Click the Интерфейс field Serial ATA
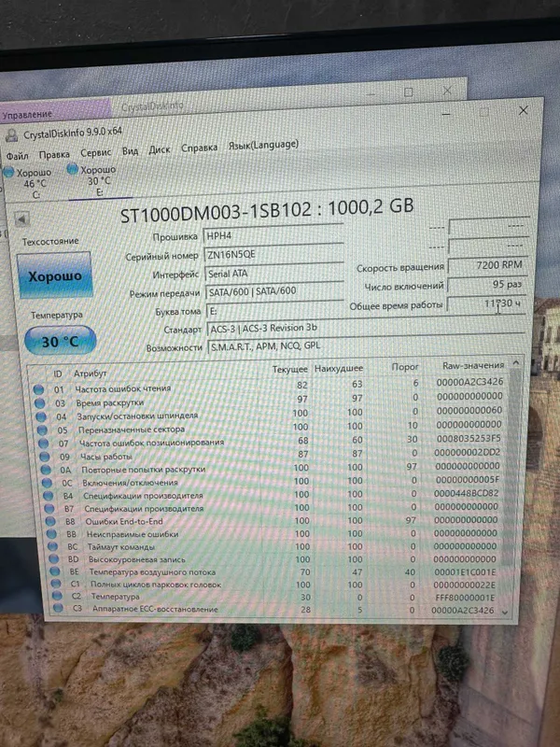Screen dimensions: 560x747 click(274, 273)
